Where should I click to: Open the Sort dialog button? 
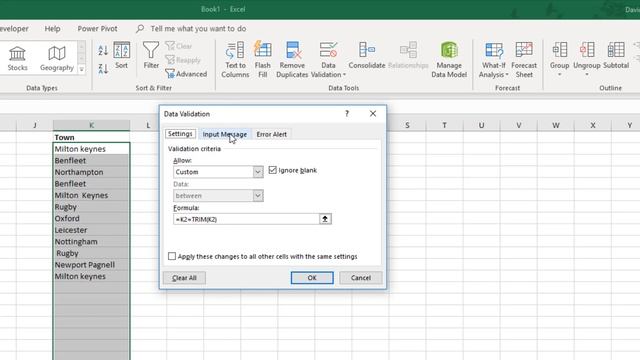pyautogui.click(x=122, y=55)
